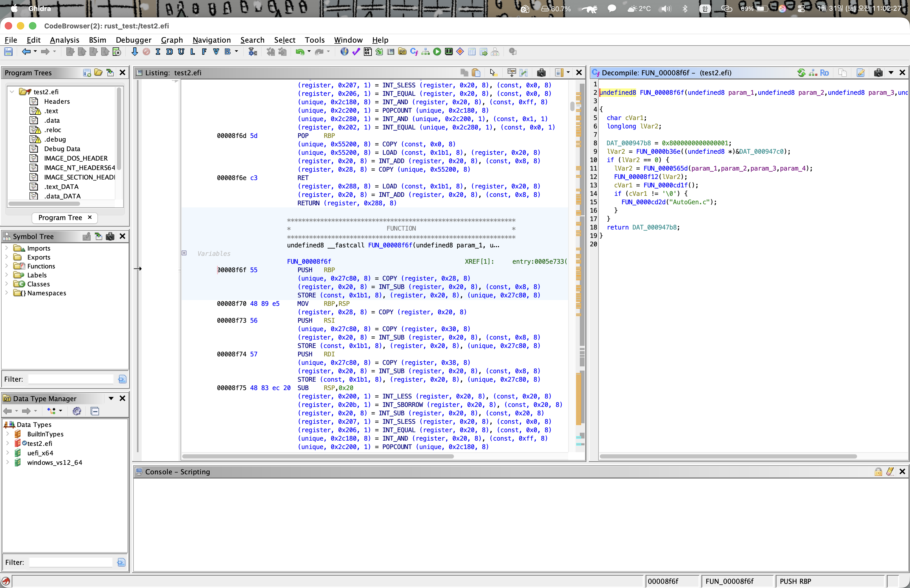Viewport: 910px width, 588px height.
Task: Toggle Decompile read-only 'Ro' button
Action: point(824,73)
